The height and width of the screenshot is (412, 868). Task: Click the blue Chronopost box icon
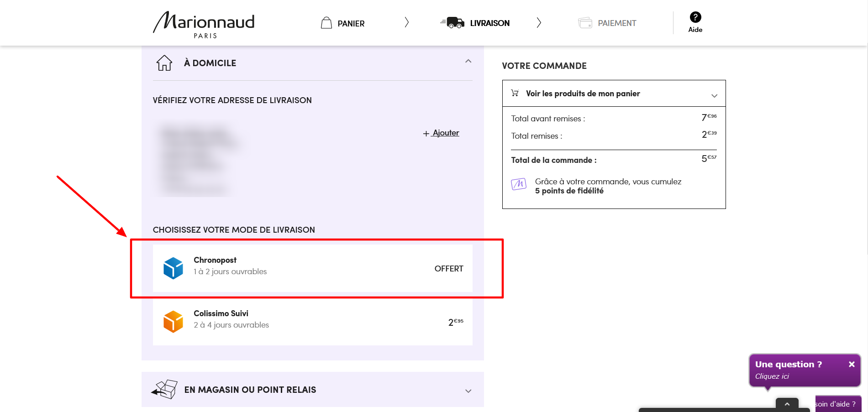(x=173, y=268)
